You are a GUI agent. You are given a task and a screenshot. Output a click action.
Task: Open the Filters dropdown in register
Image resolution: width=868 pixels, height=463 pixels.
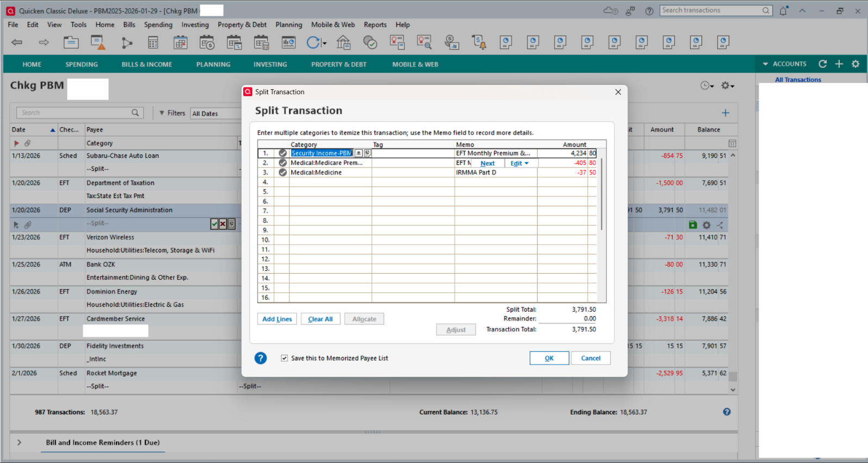(x=172, y=113)
